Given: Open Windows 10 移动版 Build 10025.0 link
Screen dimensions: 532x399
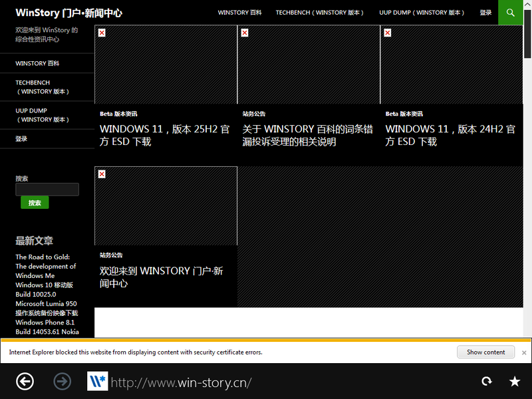Looking at the screenshot, I should 44,290.
